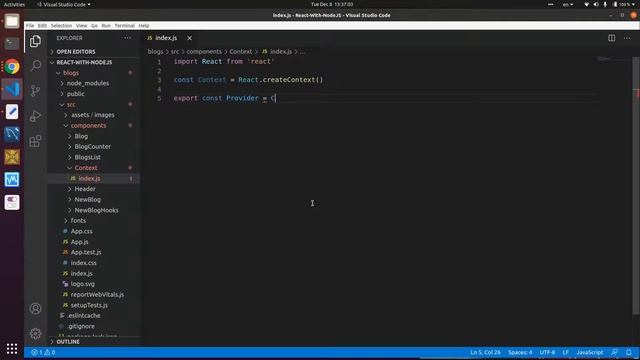
Task: Expand the assets / images folder
Action: (x=93, y=115)
